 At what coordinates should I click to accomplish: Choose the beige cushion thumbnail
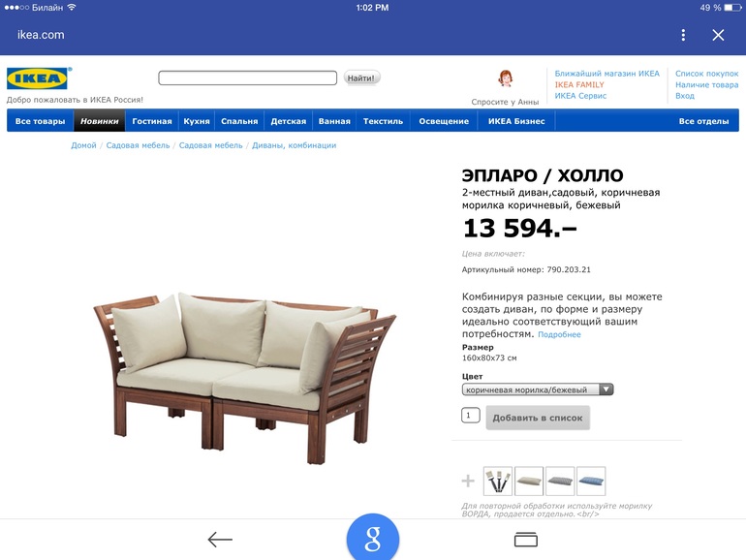pos(529,481)
